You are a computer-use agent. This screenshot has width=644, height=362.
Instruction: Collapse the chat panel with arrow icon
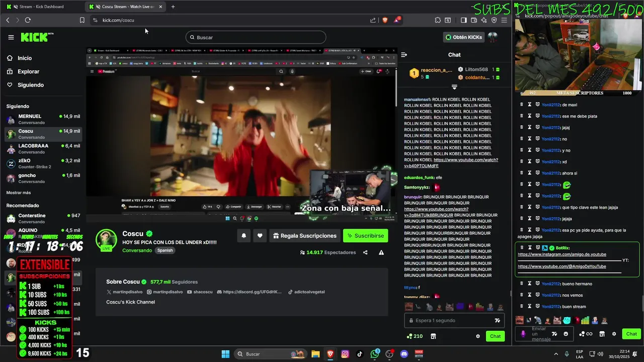click(x=404, y=55)
